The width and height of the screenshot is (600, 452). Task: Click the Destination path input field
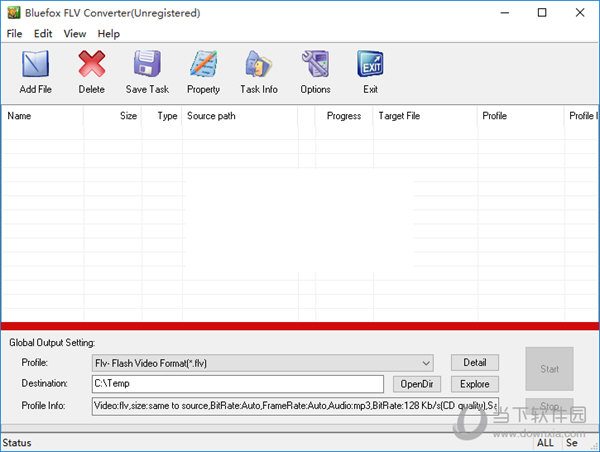(238, 384)
